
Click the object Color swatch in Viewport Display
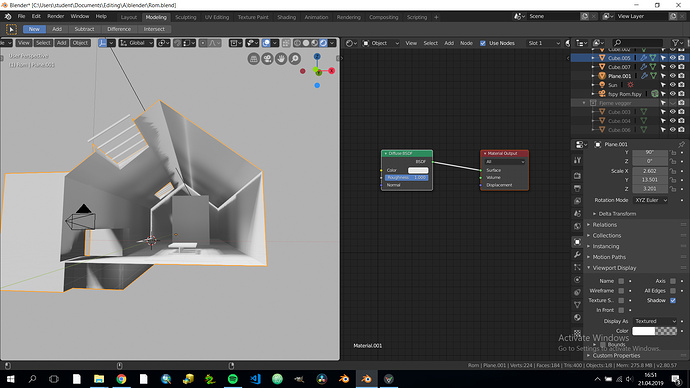click(654, 331)
